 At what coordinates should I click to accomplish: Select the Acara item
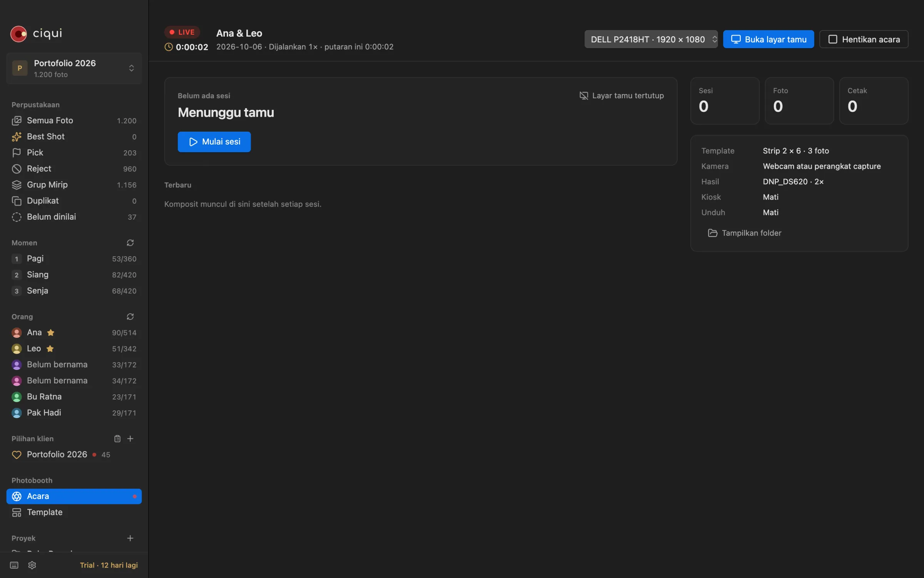pyautogui.click(x=74, y=496)
